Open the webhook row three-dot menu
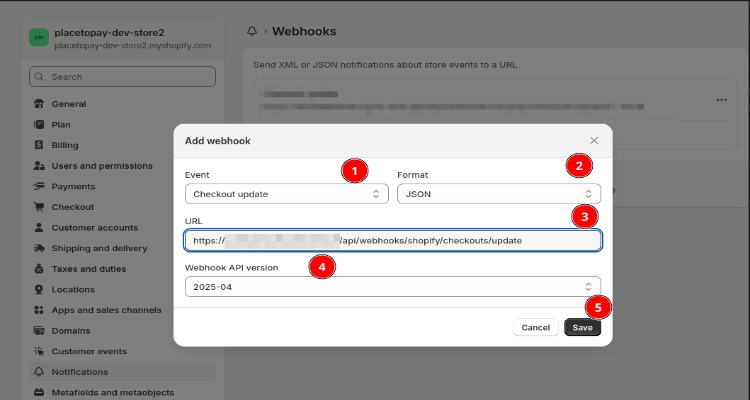The image size is (750, 400). coord(721,100)
